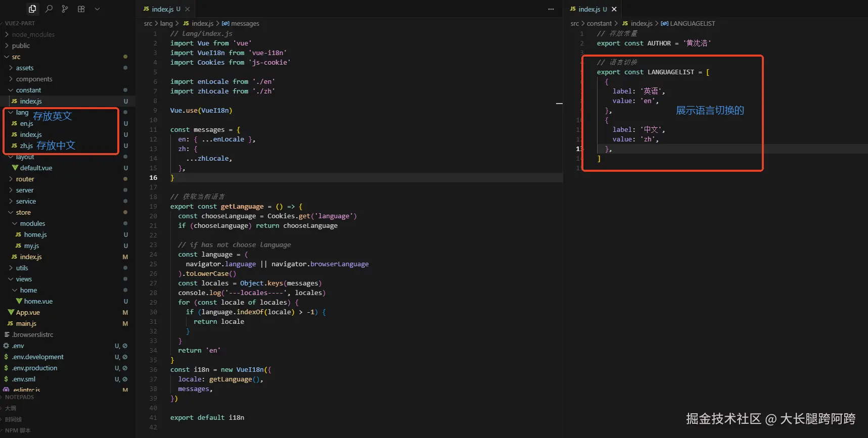Screen dimensions: 868x438
Task: Collapse the store folder
Action: tap(68, 212)
